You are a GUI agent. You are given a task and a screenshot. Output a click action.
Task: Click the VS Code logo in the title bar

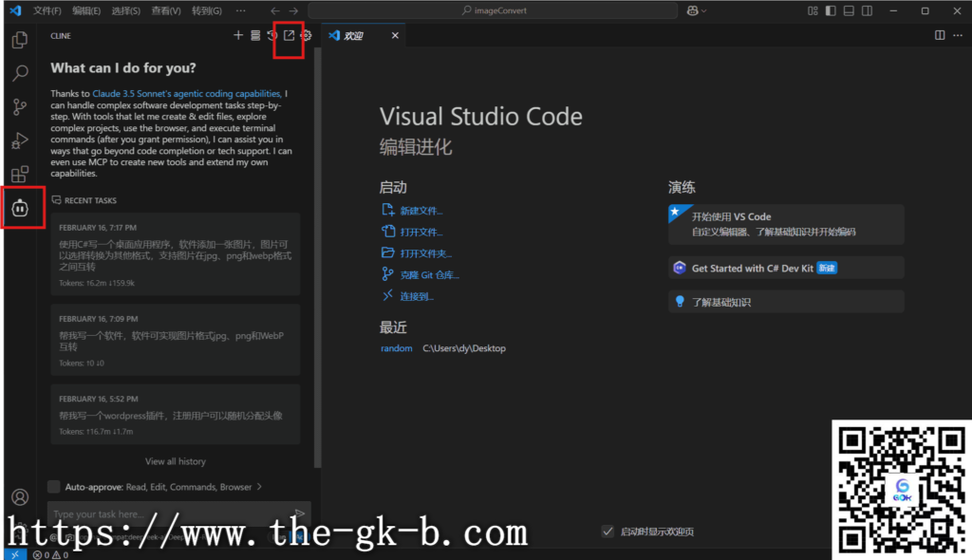[x=15, y=10]
